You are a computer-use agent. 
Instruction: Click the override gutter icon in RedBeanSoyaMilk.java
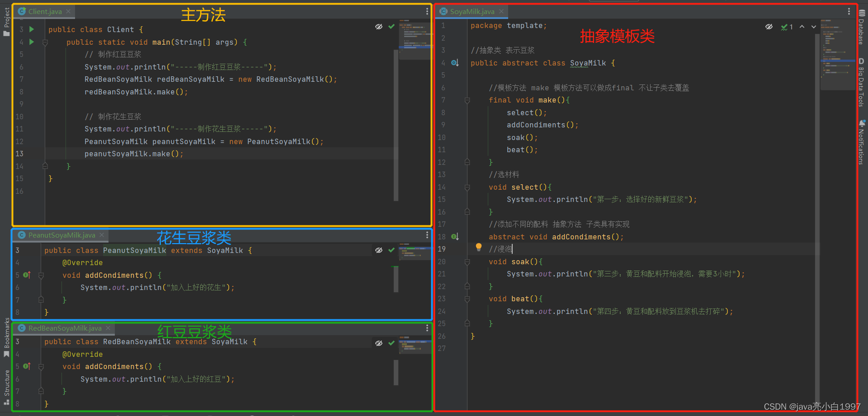pos(27,366)
